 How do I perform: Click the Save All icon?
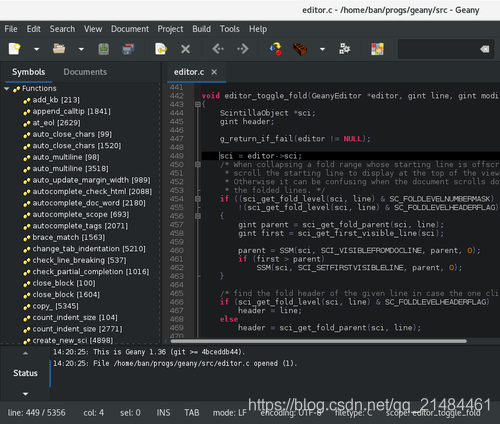[128, 49]
